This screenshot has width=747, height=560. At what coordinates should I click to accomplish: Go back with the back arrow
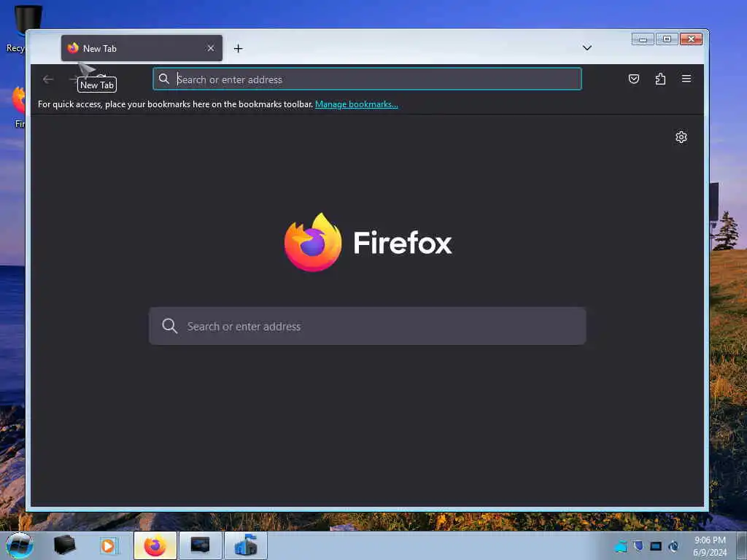coord(47,79)
